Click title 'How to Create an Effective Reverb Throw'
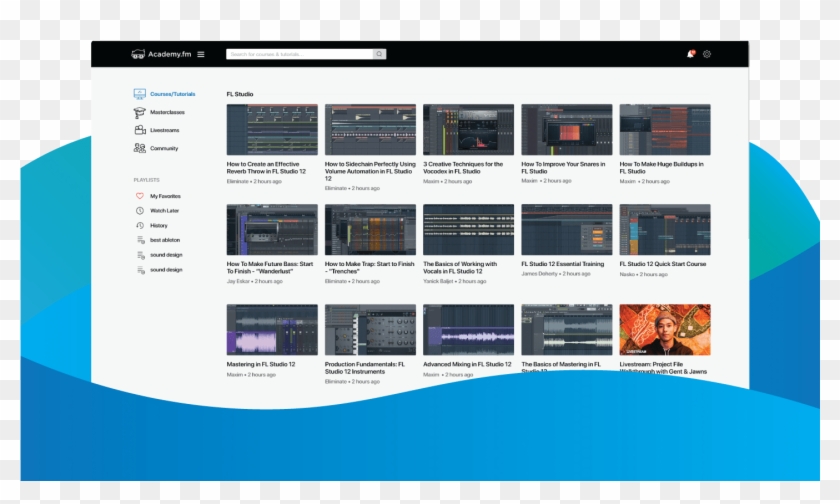 pyautogui.click(x=266, y=168)
